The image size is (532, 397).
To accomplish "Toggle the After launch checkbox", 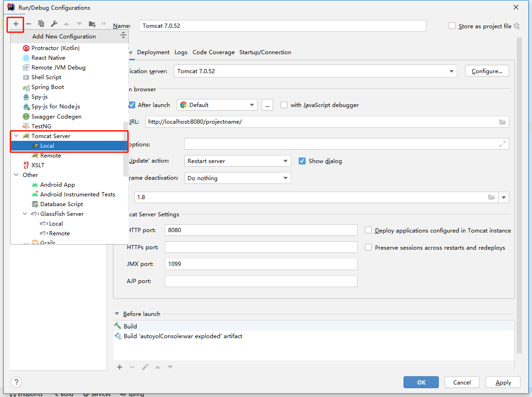I will pyautogui.click(x=132, y=105).
